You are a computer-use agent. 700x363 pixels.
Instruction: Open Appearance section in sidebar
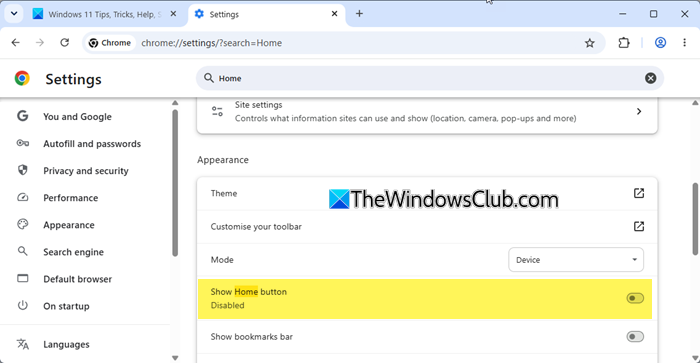69,225
